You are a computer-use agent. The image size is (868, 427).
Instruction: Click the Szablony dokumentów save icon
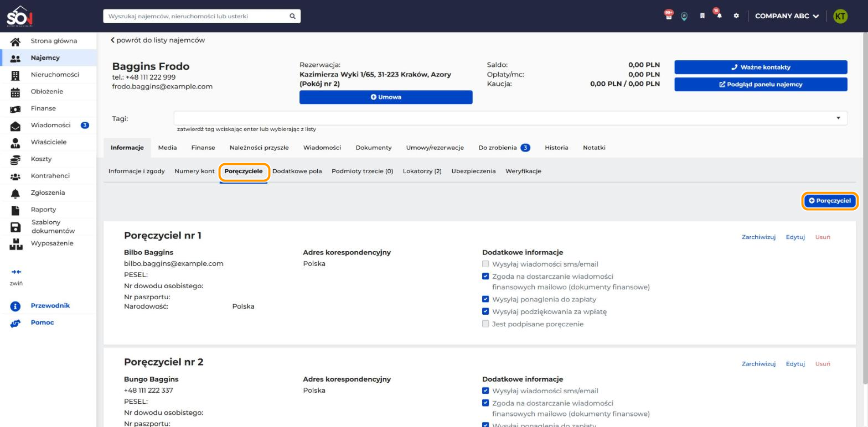[15, 227]
